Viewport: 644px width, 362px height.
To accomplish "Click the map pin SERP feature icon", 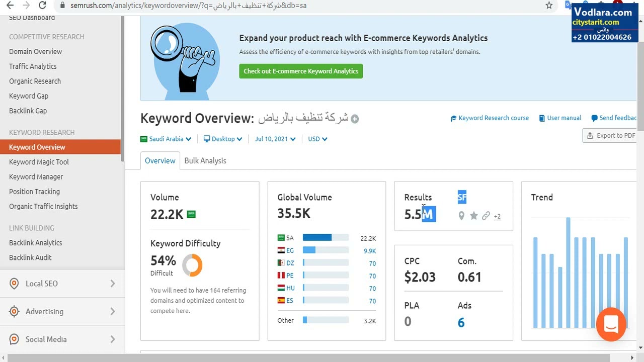I will pyautogui.click(x=461, y=216).
